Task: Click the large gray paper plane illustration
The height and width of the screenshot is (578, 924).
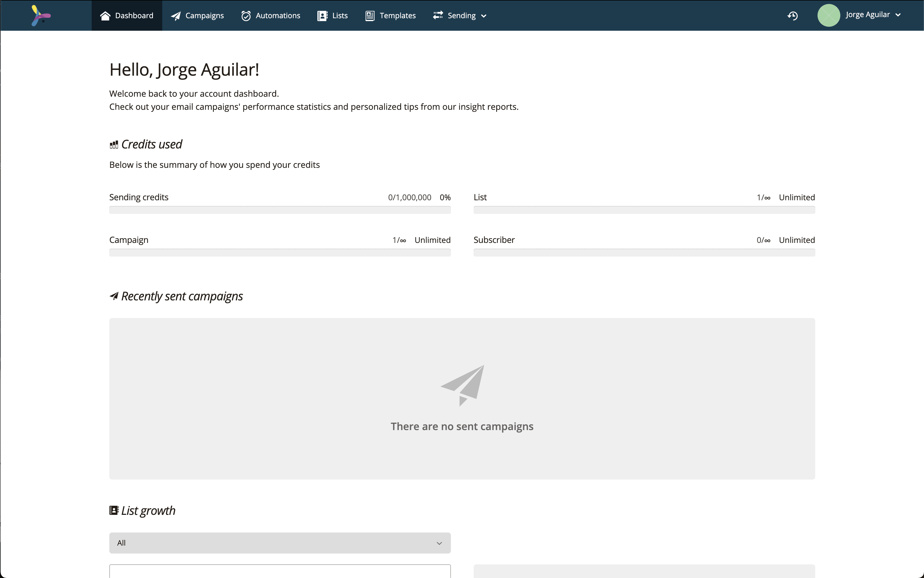Action: click(462, 385)
